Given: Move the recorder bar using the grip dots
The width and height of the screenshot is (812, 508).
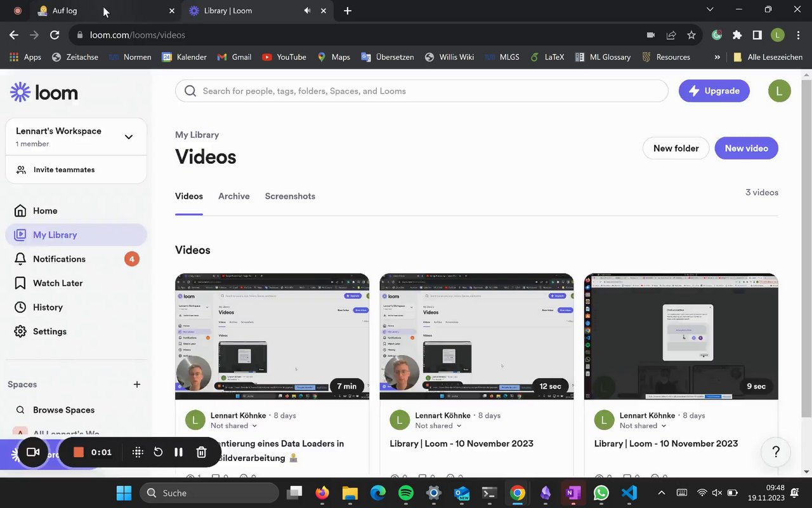Looking at the screenshot, I should (138, 452).
